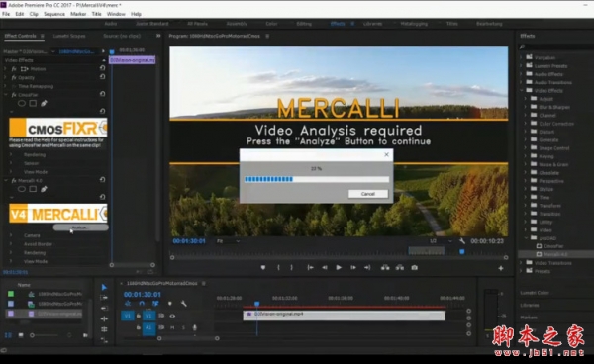The width and height of the screenshot is (594, 364).
Task: Collapse the proDAD effects folder
Action: click(x=527, y=238)
